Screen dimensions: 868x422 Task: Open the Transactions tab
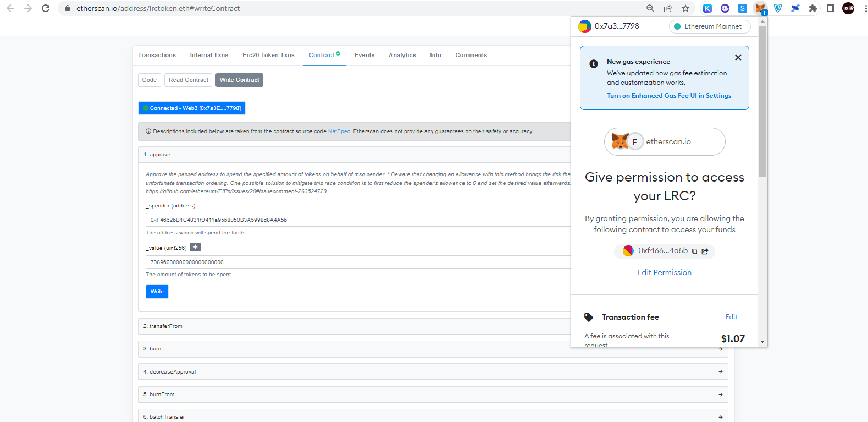pos(157,55)
